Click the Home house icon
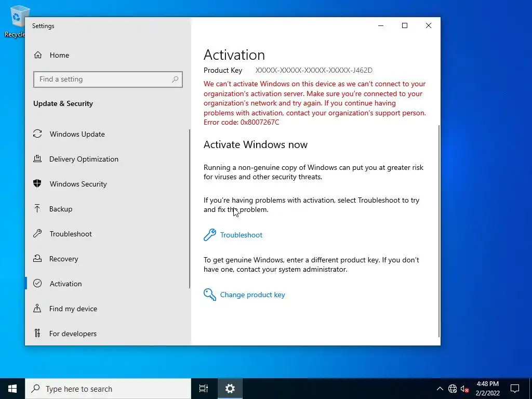The height and width of the screenshot is (399, 532). click(37, 55)
